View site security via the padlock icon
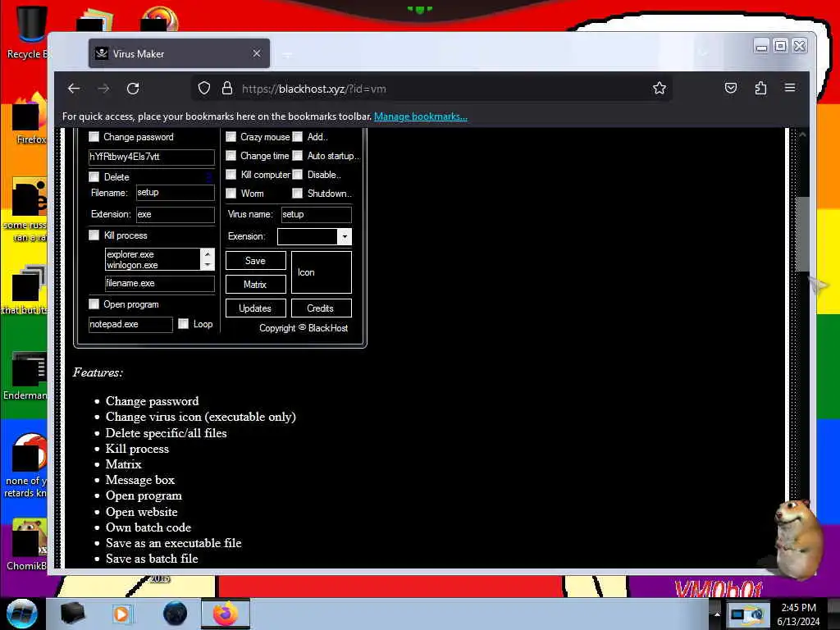The image size is (840, 630). tap(227, 88)
